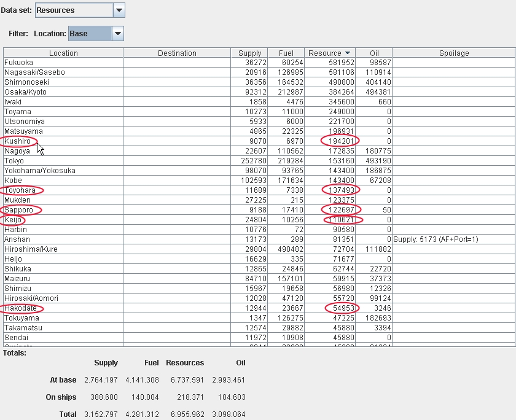Image resolution: width=516 pixels, height=420 pixels.
Task: Select the Osaka/Kyoto location
Action: [25, 92]
